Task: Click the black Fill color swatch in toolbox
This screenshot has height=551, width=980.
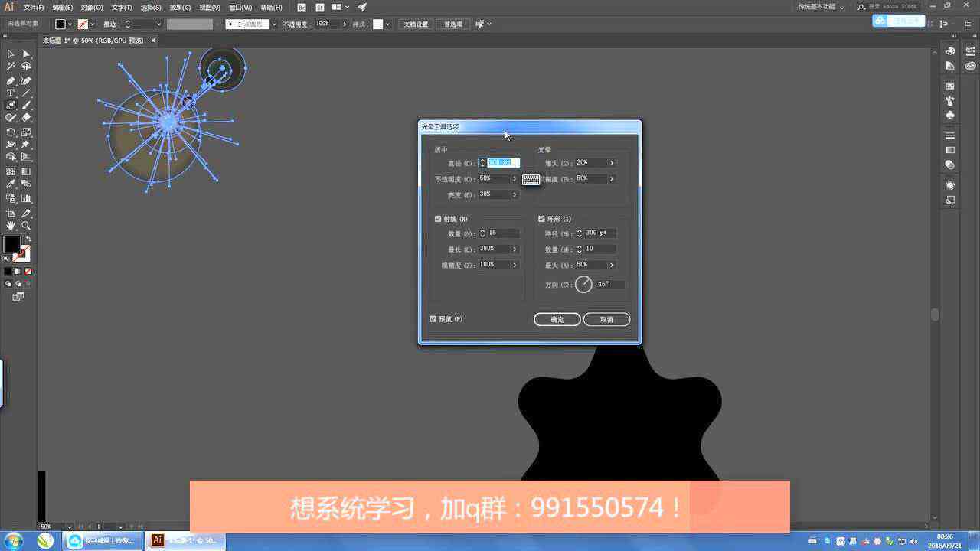Action: [x=11, y=244]
